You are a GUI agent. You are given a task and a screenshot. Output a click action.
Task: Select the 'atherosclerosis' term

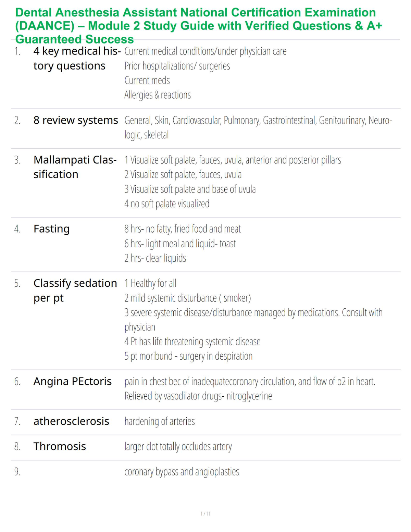pos(71,421)
